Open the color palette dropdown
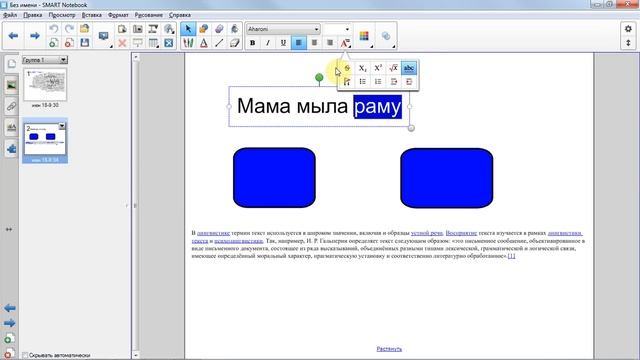The image size is (640, 360). (x=365, y=36)
